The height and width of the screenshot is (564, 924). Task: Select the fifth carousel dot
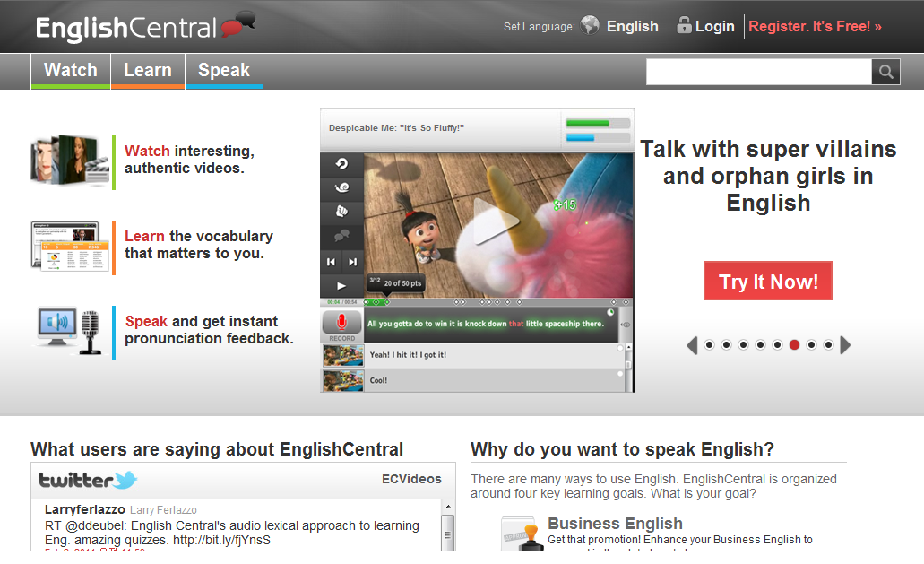[778, 344]
